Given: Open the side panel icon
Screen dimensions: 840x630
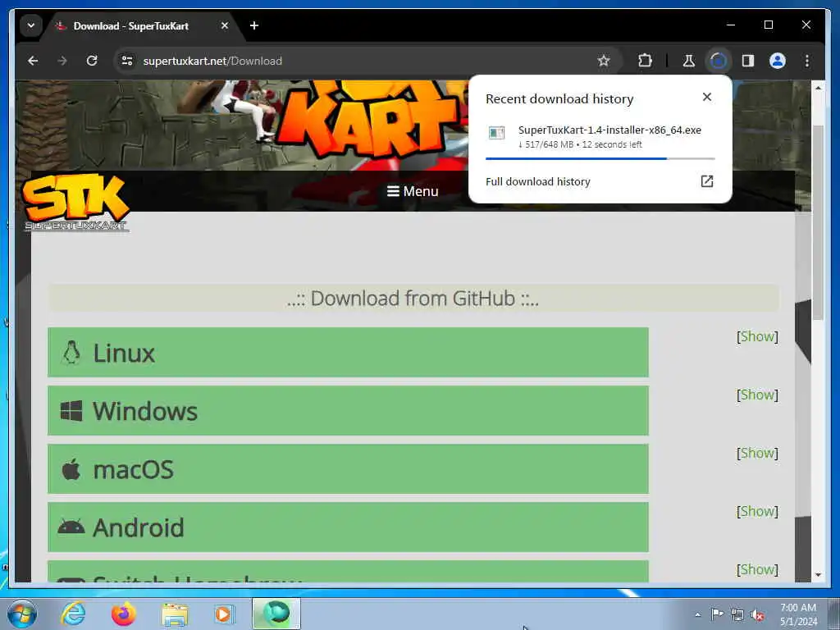Looking at the screenshot, I should pyautogui.click(x=748, y=61).
